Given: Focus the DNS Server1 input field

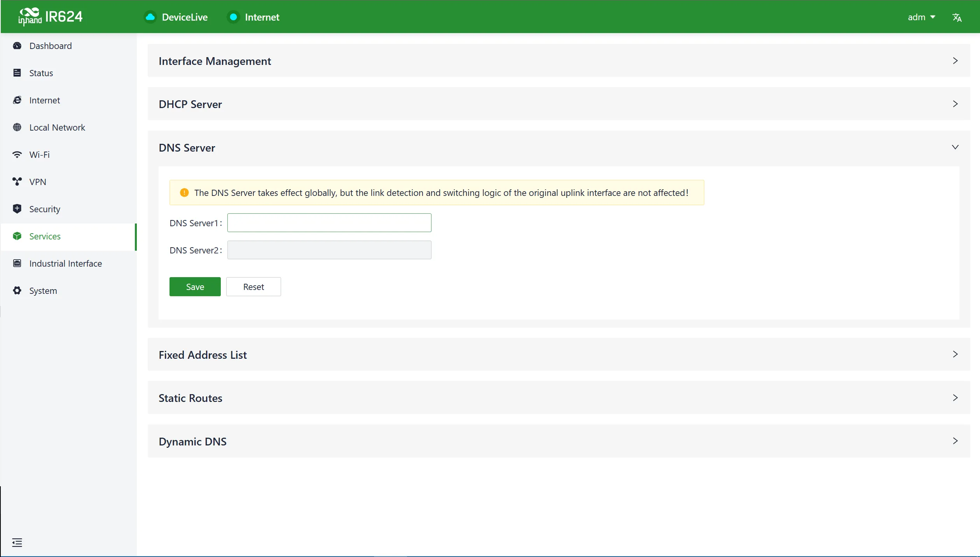Looking at the screenshot, I should tap(329, 223).
